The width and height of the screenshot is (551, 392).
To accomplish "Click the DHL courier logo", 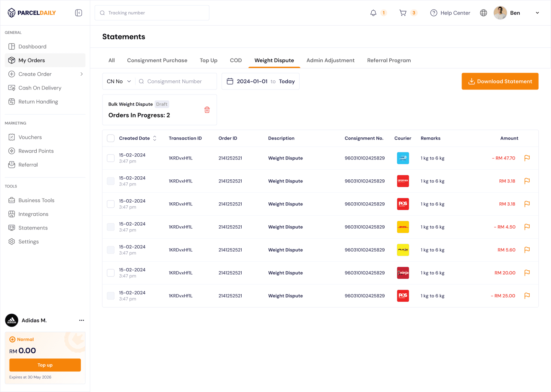I will click(x=403, y=227).
